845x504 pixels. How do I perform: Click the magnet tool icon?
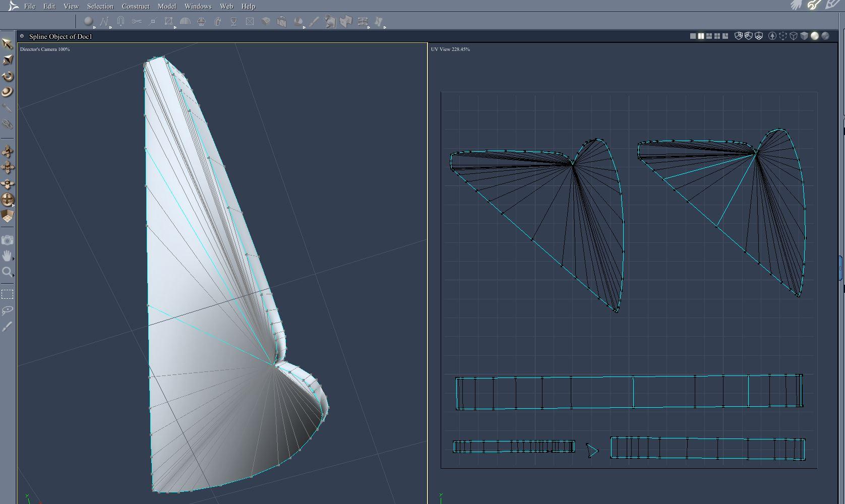point(120,21)
